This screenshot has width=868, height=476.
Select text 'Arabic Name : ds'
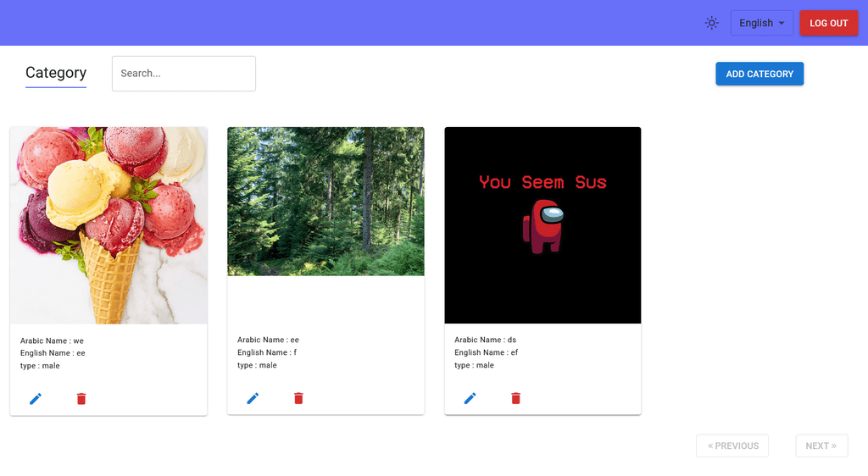coord(485,340)
